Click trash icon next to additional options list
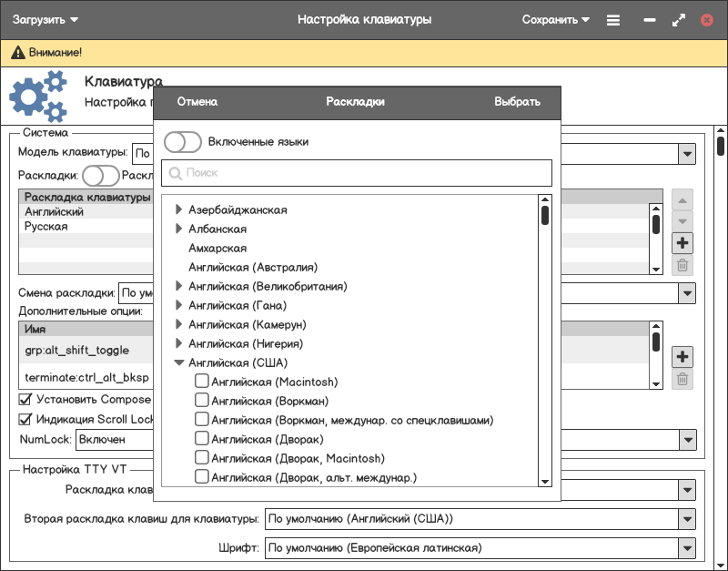Viewport: 728px width, 571px height. pyautogui.click(x=682, y=379)
